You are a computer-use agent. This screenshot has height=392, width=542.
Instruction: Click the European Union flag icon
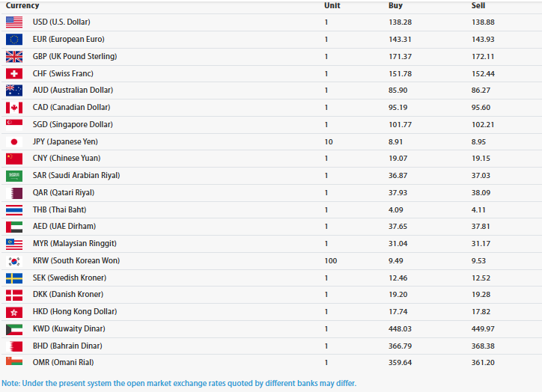[x=14, y=40]
